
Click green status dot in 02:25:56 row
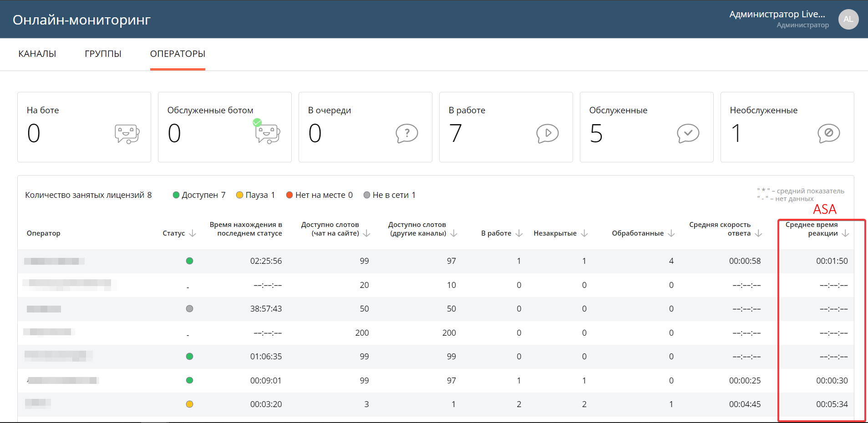[x=190, y=261]
